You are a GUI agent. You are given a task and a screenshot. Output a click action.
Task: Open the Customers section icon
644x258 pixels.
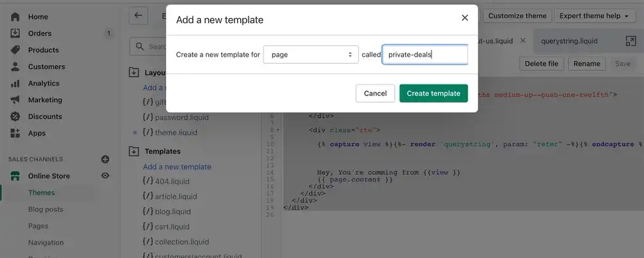coord(15,67)
